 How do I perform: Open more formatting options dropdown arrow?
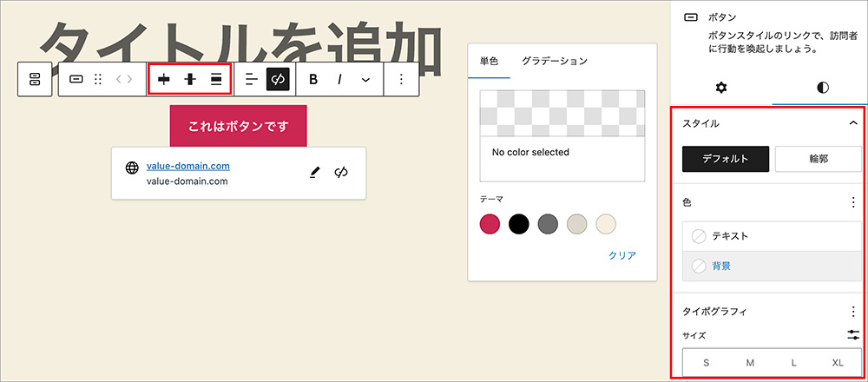[365, 79]
